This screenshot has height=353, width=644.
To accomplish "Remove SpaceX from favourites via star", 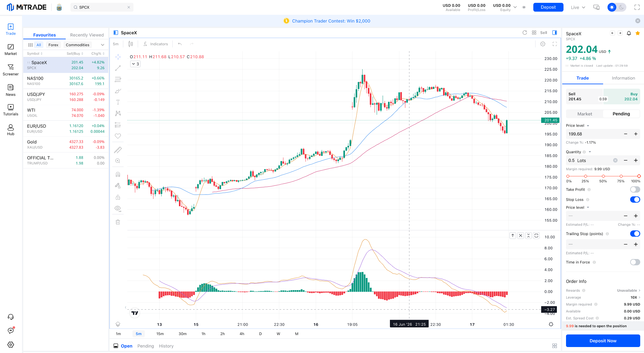I will (x=638, y=33).
